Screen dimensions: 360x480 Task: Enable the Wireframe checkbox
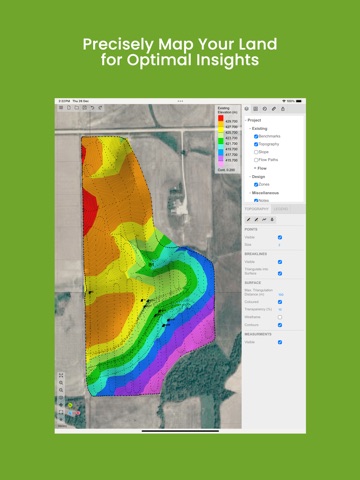[280, 317]
